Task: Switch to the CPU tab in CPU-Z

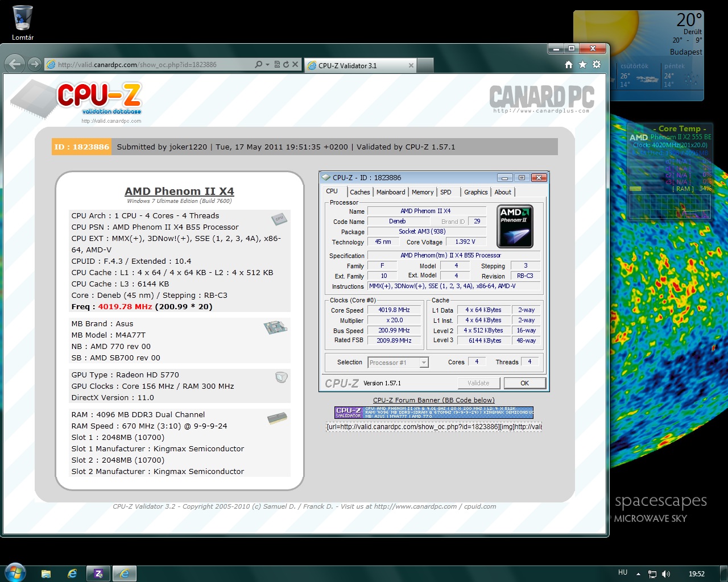Action: (332, 192)
